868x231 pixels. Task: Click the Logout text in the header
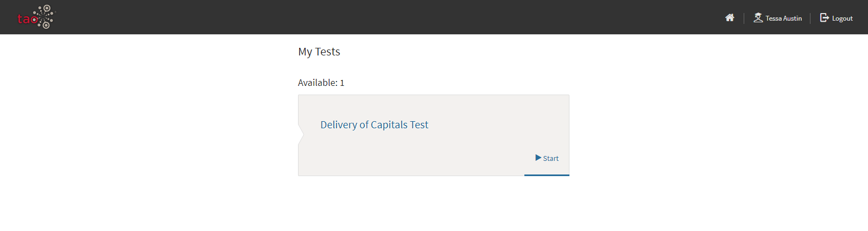842,18
